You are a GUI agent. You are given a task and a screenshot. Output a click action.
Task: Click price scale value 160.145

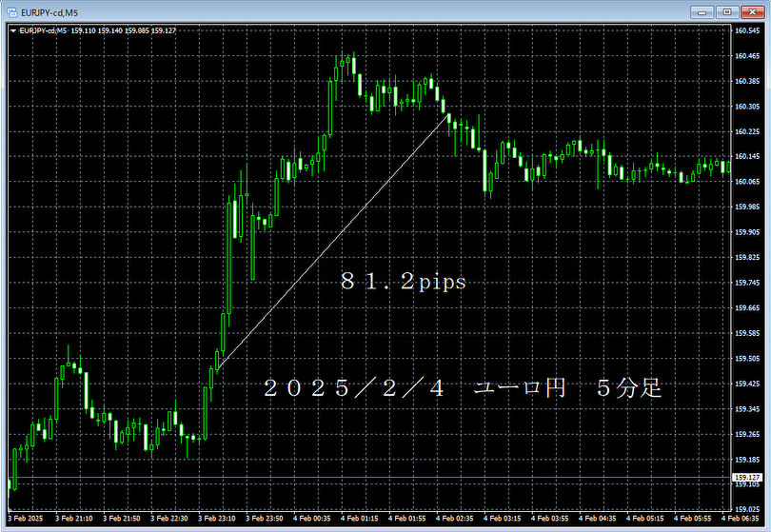pyautogui.click(x=747, y=156)
